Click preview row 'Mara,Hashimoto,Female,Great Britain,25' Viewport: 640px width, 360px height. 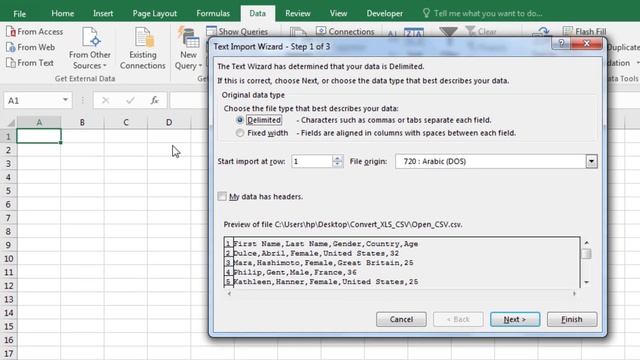(323, 263)
